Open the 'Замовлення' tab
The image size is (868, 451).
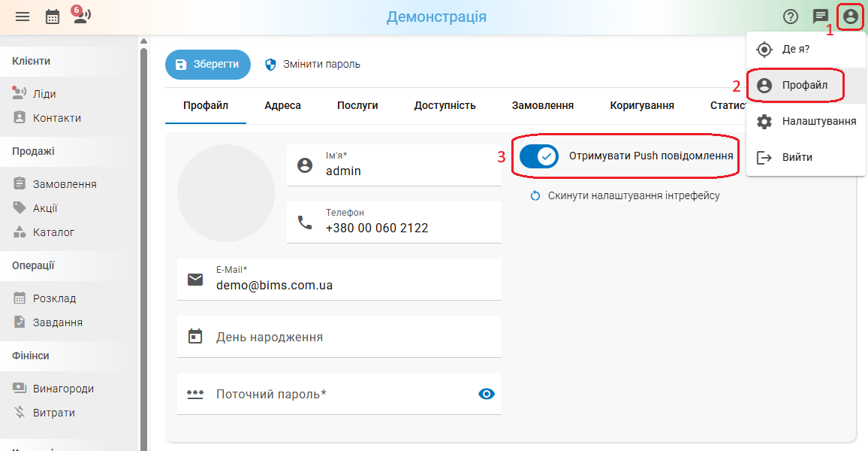click(542, 105)
